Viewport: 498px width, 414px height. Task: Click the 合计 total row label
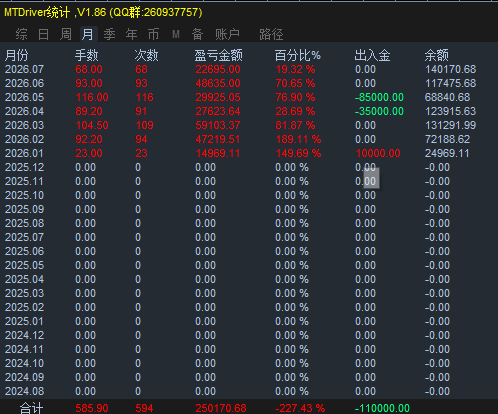pos(31,408)
